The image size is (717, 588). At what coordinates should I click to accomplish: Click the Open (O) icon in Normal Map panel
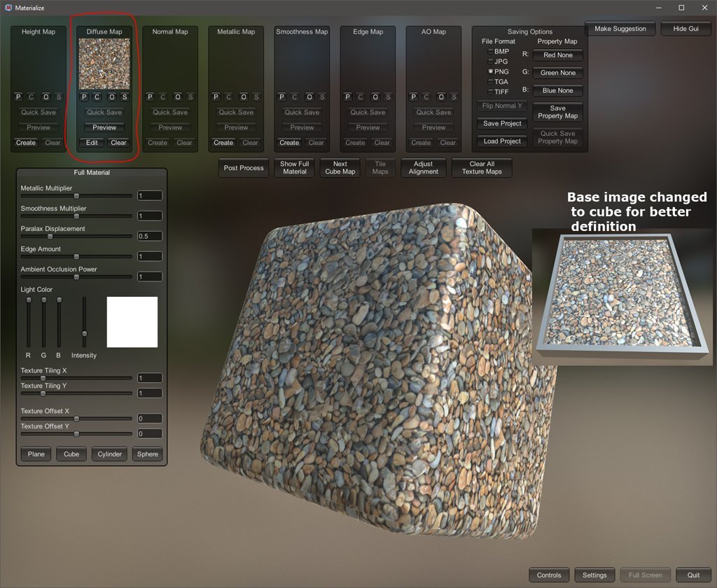[177, 97]
